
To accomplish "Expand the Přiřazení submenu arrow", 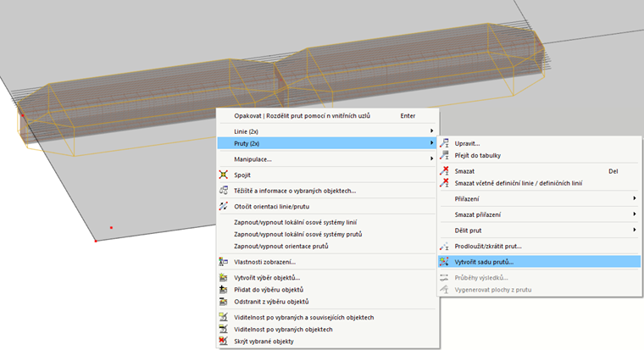I will point(635,198).
